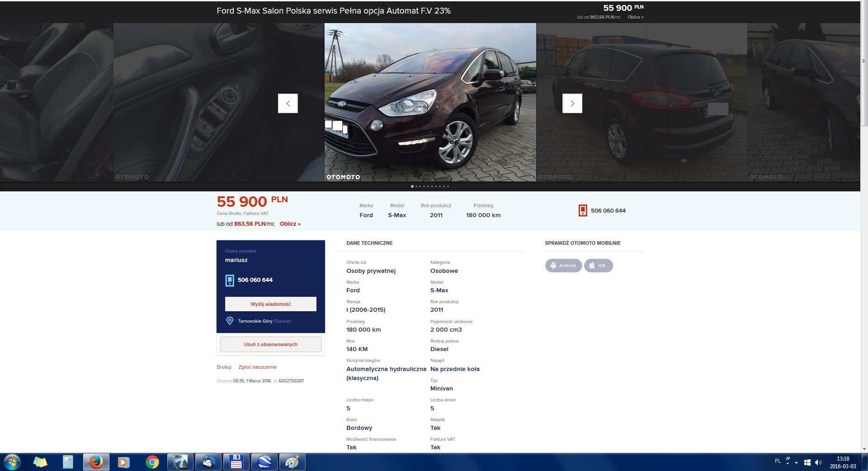Click Oblicz » in the dark header bar
Image resolution: width=868 pixels, height=471 pixels.
[636, 17]
